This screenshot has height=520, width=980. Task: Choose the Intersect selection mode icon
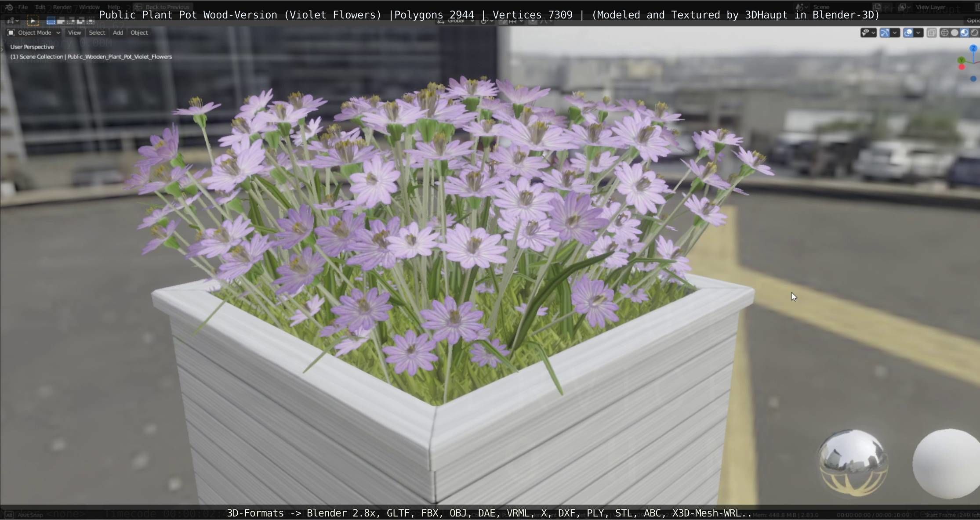90,21
